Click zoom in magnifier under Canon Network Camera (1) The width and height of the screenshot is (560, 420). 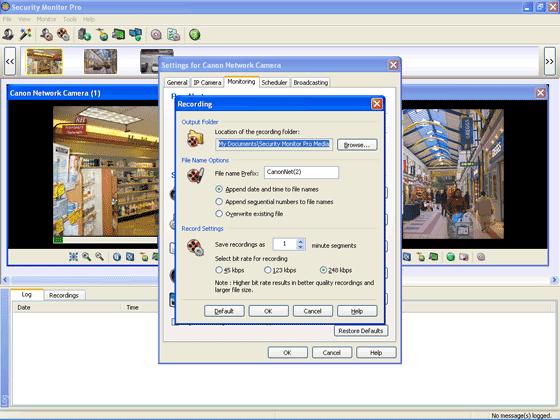86,256
